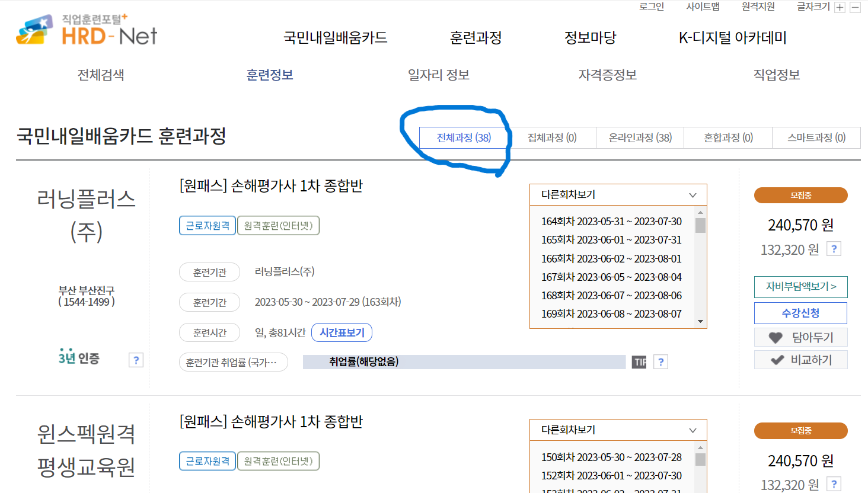
Task: Expand first 다른회차보기 dropdown
Action: (618, 195)
